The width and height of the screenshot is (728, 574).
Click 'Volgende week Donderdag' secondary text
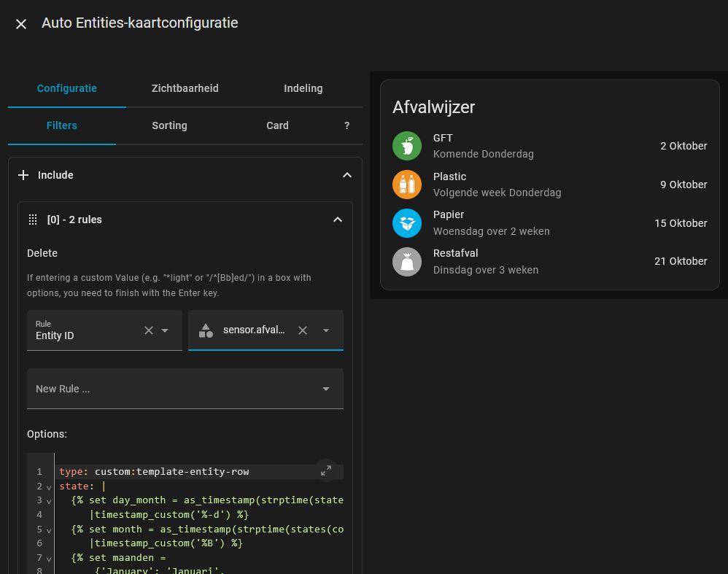497,193
